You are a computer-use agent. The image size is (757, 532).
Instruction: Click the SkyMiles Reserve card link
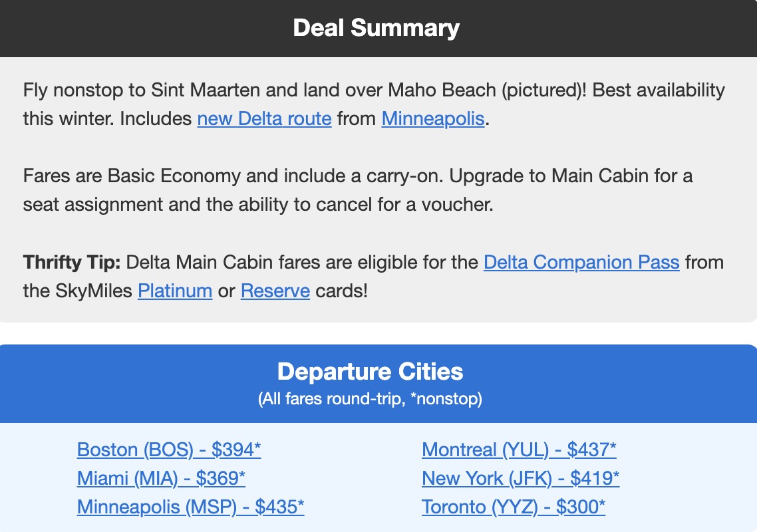275,291
